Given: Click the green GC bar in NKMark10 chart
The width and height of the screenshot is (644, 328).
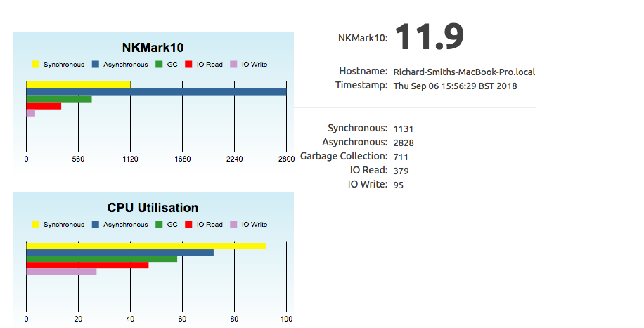Looking at the screenshot, I should click(x=59, y=98).
